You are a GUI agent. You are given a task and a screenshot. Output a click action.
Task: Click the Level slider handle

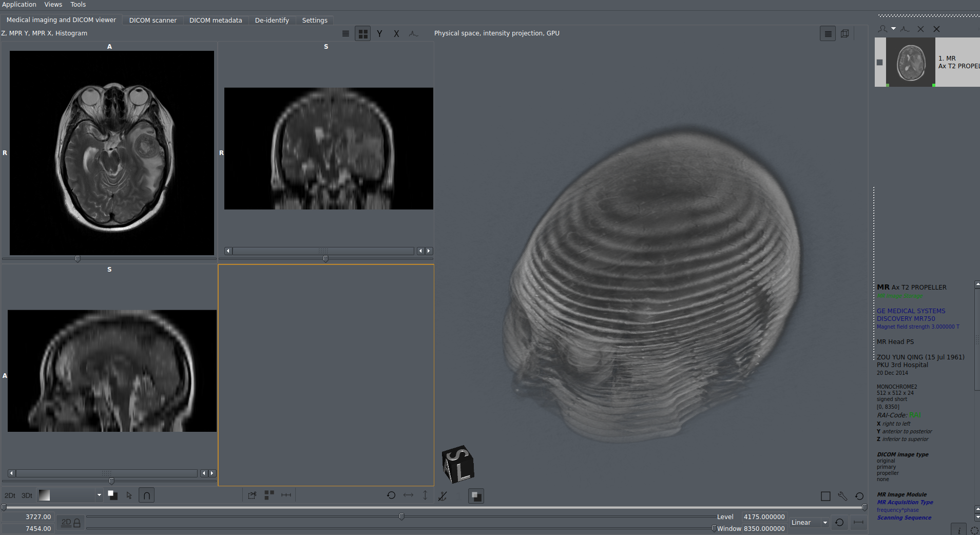point(401,517)
